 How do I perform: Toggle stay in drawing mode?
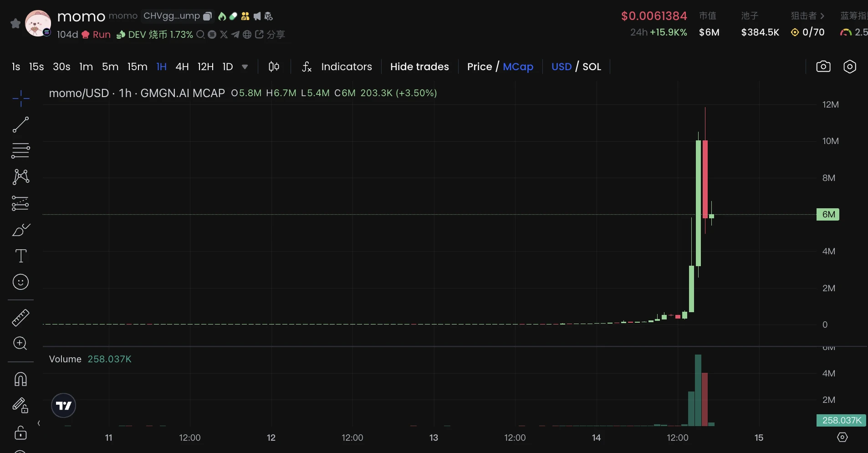[x=20, y=406]
